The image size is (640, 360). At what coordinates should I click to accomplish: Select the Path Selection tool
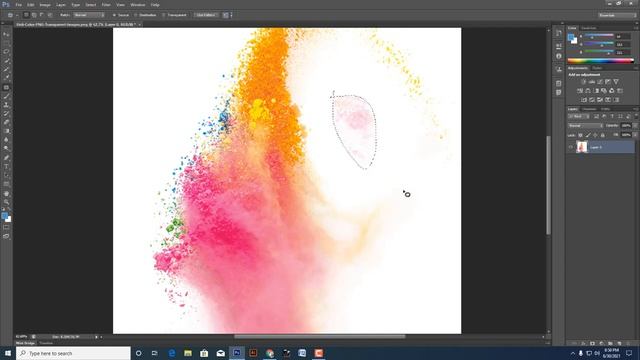(6, 175)
